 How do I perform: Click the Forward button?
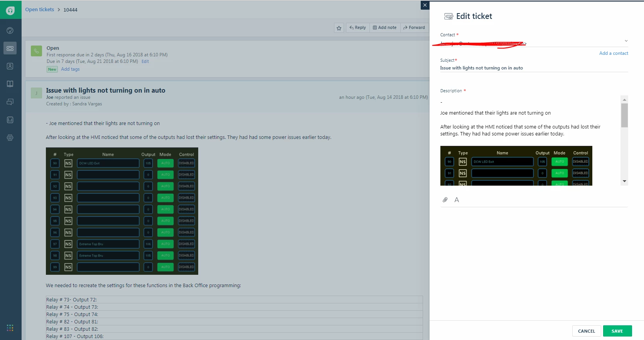click(414, 28)
